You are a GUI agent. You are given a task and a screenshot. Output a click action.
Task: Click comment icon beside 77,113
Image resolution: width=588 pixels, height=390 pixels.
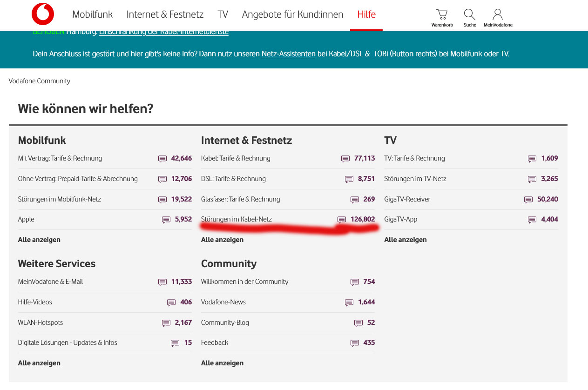[345, 159]
